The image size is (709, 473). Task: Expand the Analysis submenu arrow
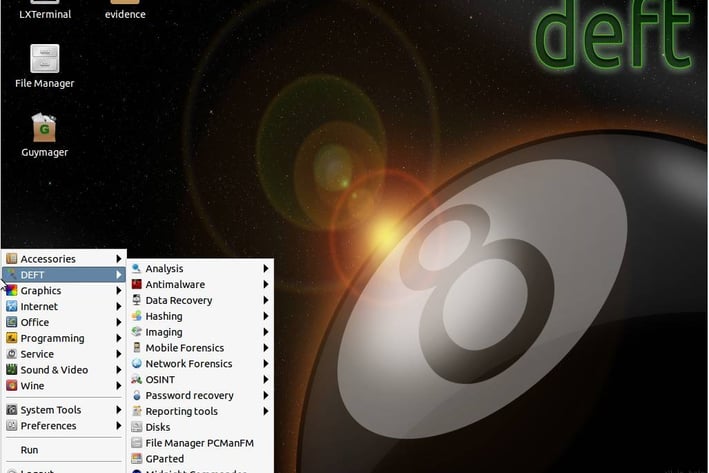click(266, 269)
